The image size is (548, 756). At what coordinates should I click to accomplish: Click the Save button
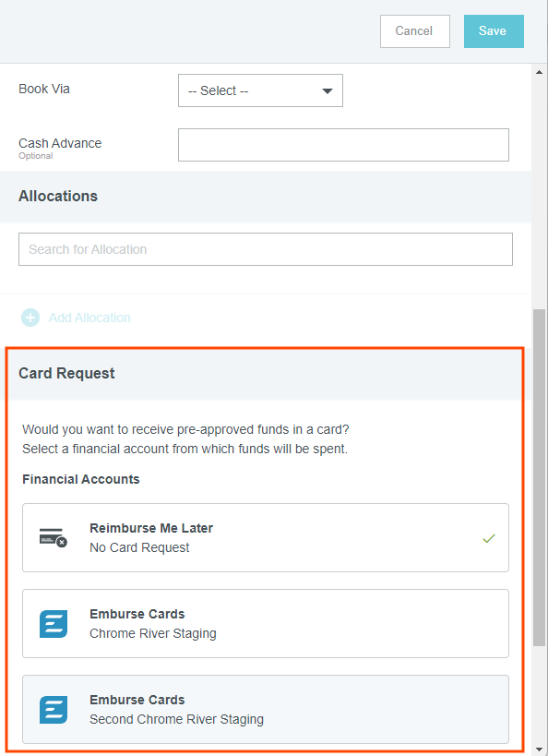pyautogui.click(x=494, y=31)
